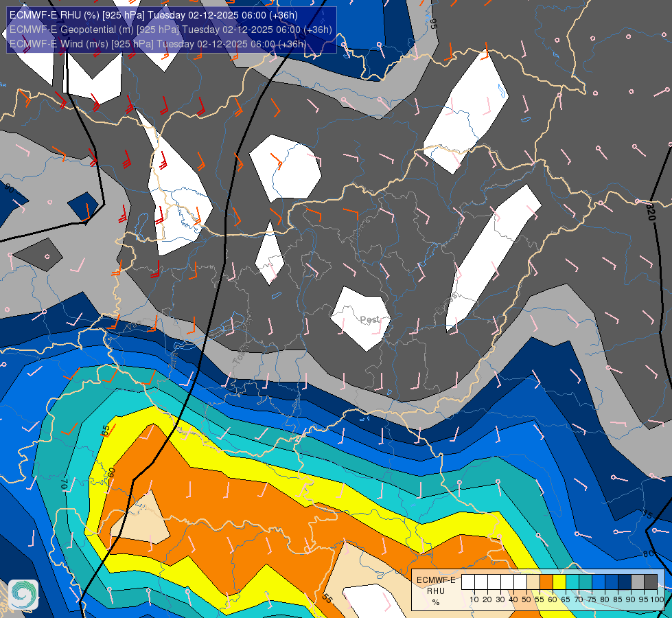Image resolution: width=672 pixels, height=618 pixels.
Task: Click the green swirl logo icon
Action: (x=23, y=595)
